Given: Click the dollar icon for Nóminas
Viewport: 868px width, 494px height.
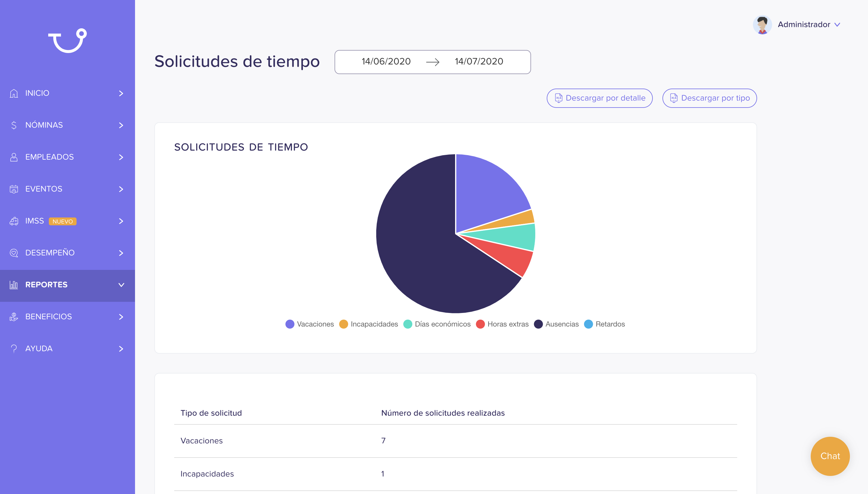Looking at the screenshot, I should click(14, 125).
